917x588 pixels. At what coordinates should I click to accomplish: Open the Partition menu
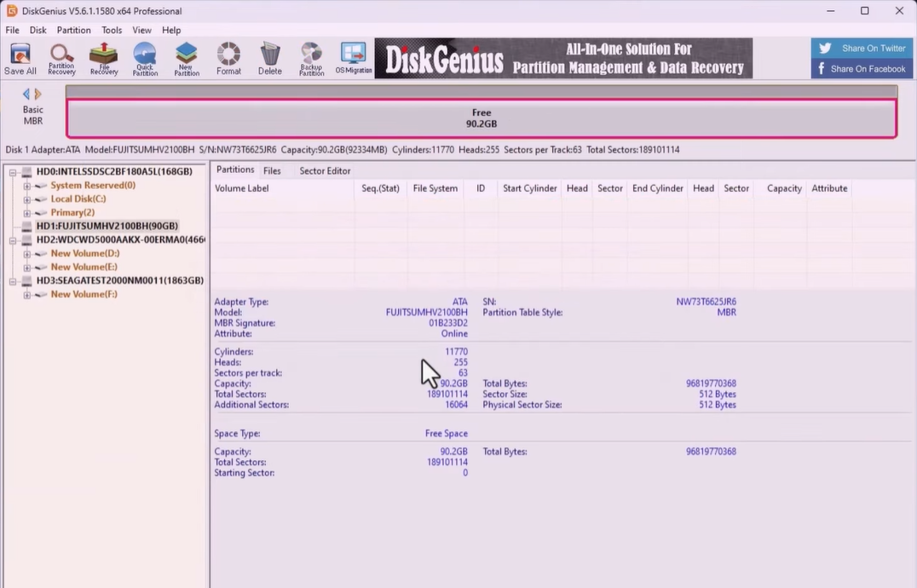(73, 30)
